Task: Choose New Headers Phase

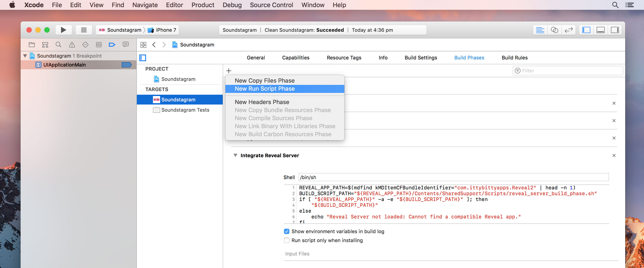Action: 285,102
